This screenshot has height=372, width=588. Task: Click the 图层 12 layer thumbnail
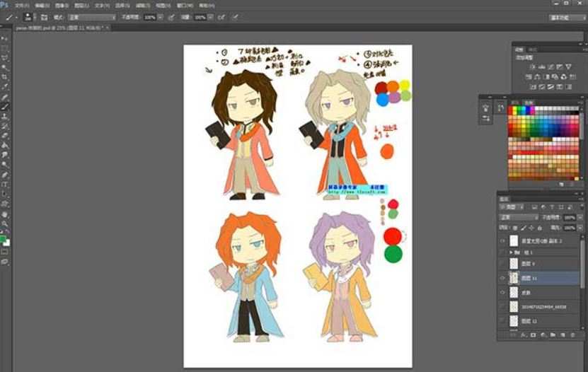click(514, 320)
